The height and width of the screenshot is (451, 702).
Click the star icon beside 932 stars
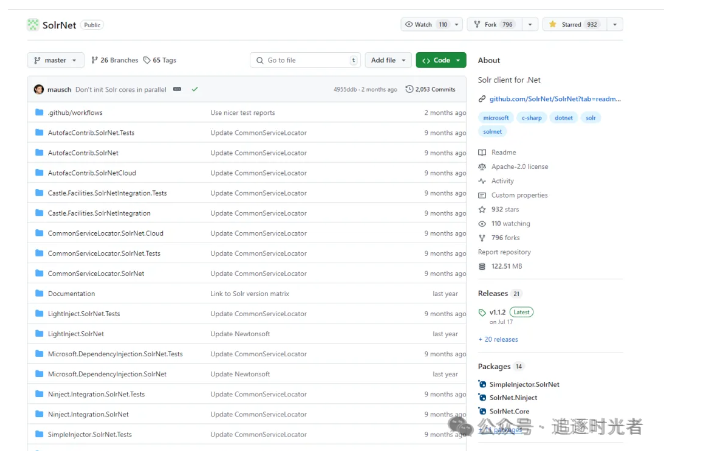[x=482, y=209]
